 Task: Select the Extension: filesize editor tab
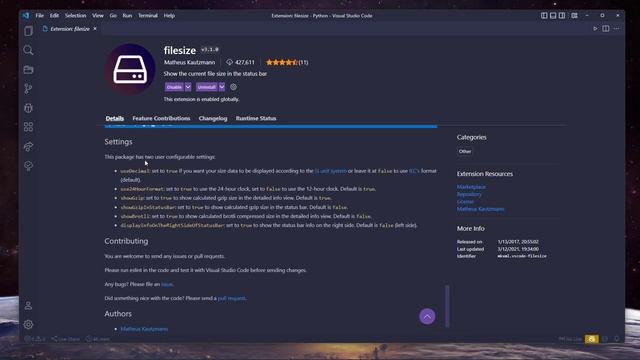[x=69, y=29]
